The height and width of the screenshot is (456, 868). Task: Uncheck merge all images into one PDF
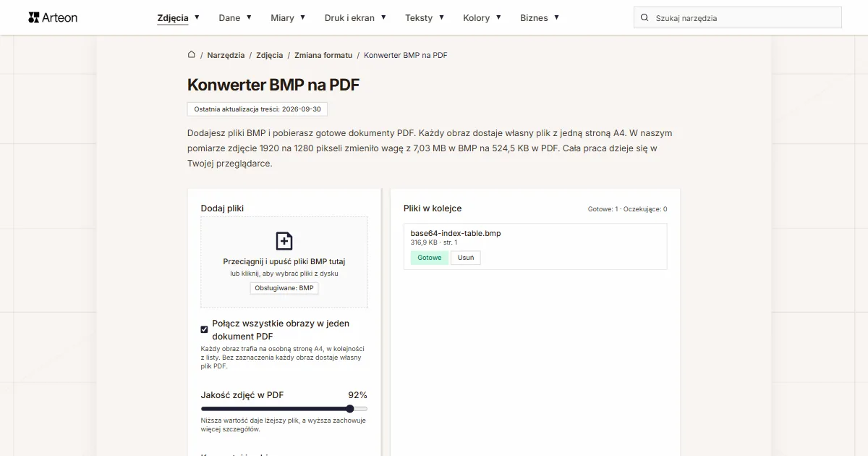204,329
